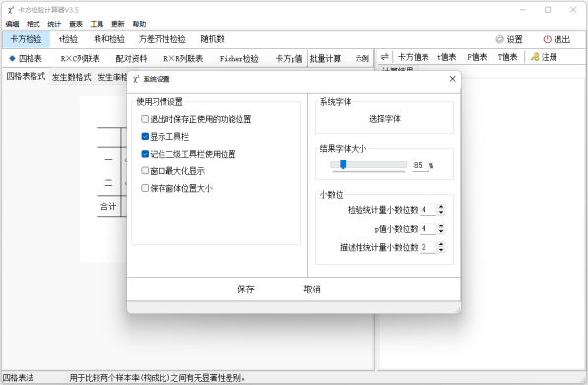Click the 示例 toolbar button
This screenshot has height=385, width=588.
click(x=361, y=58)
